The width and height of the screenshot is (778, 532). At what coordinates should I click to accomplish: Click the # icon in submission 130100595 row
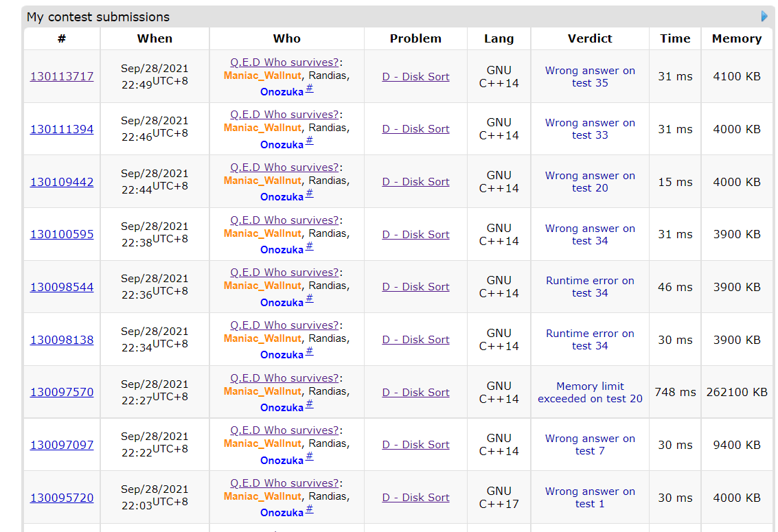pyautogui.click(x=309, y=247)
